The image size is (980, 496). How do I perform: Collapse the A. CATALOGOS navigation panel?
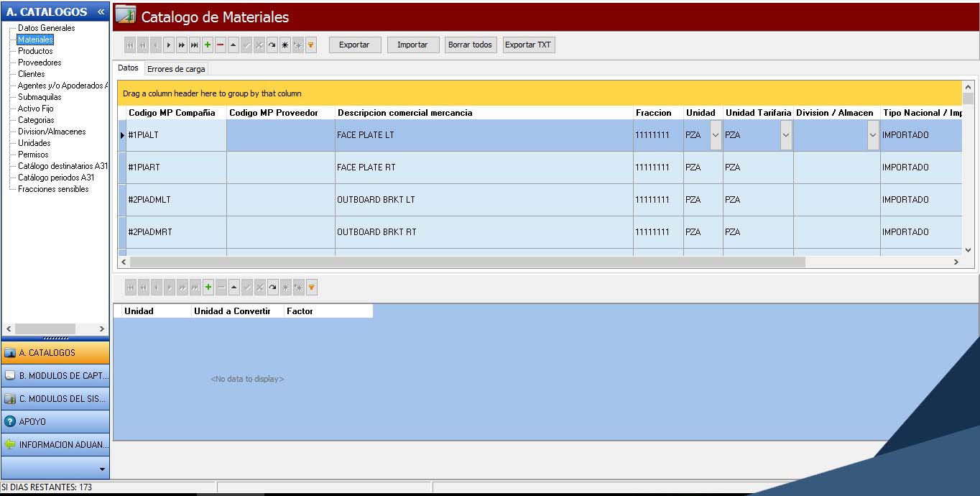(101, 12)
